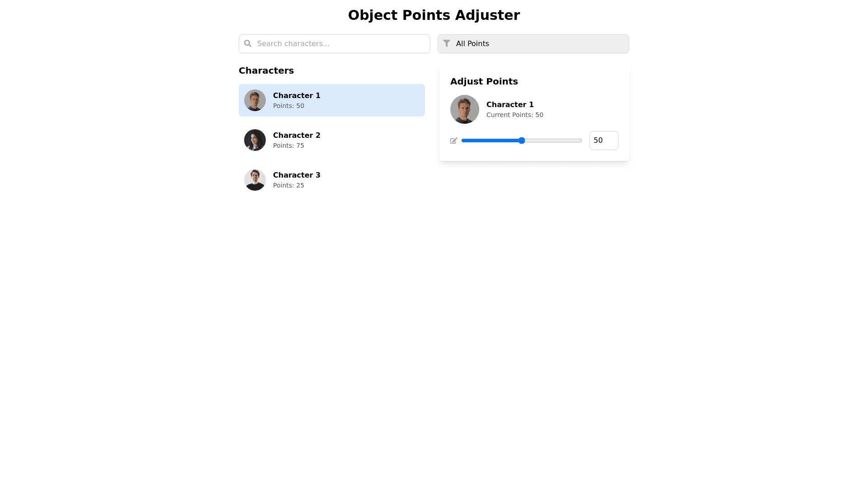
Task: Click the search magnifier icon
Action: 248,43
